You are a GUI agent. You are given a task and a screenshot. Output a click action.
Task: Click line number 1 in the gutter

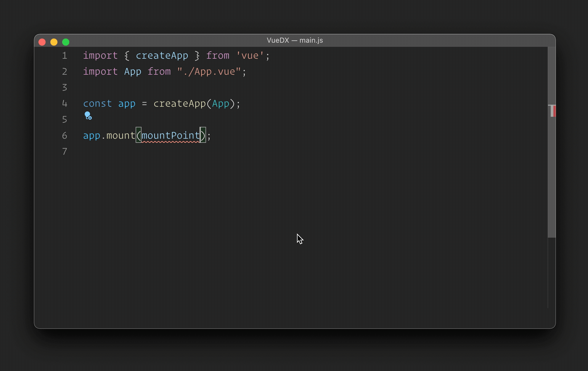(x=65, y=56)
